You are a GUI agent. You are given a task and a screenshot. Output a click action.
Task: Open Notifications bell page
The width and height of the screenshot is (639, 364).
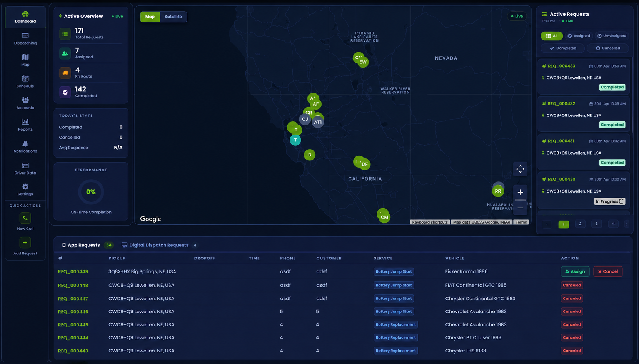(x=25, y=147)
